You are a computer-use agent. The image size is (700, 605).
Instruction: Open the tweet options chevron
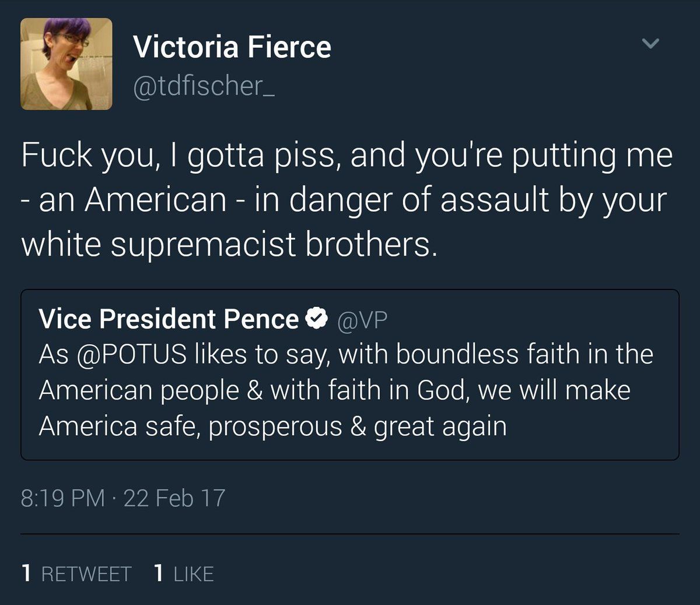(x=650, y=43)
